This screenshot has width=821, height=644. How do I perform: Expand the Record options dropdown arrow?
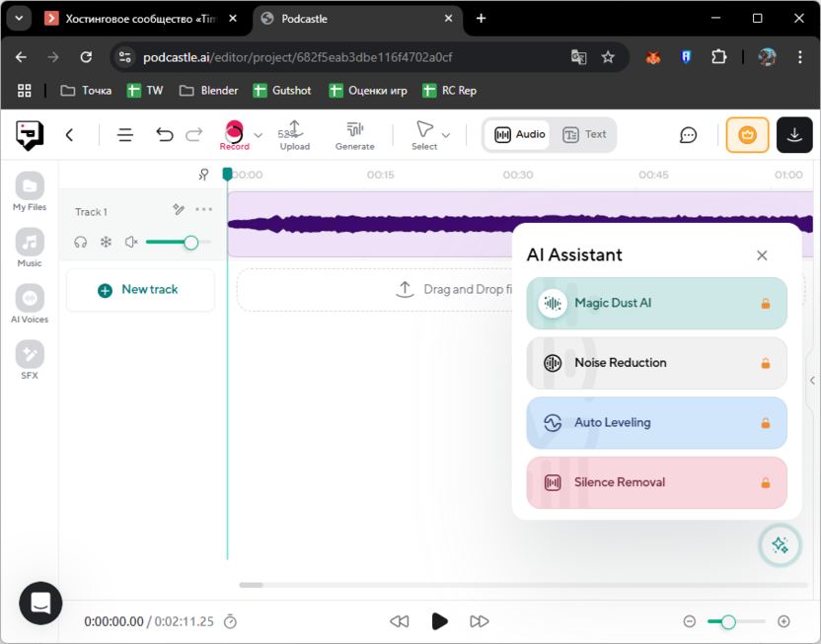tap(259, 135)
